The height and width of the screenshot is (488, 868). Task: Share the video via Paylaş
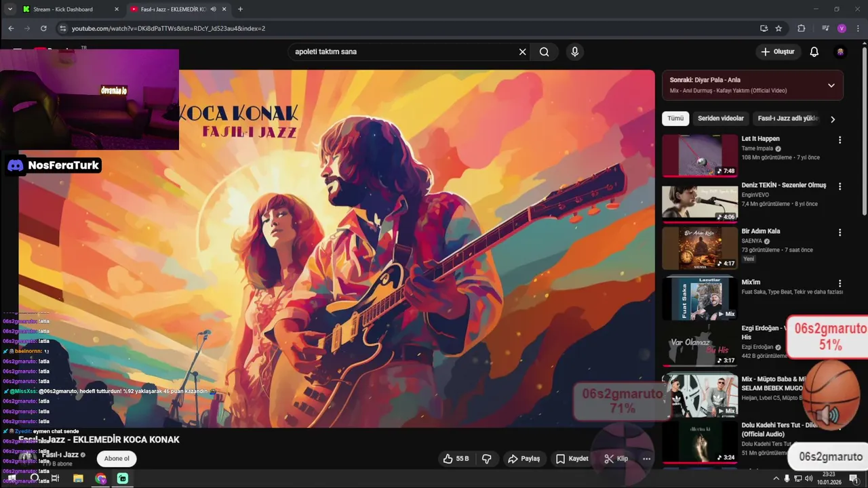(524, 459)
